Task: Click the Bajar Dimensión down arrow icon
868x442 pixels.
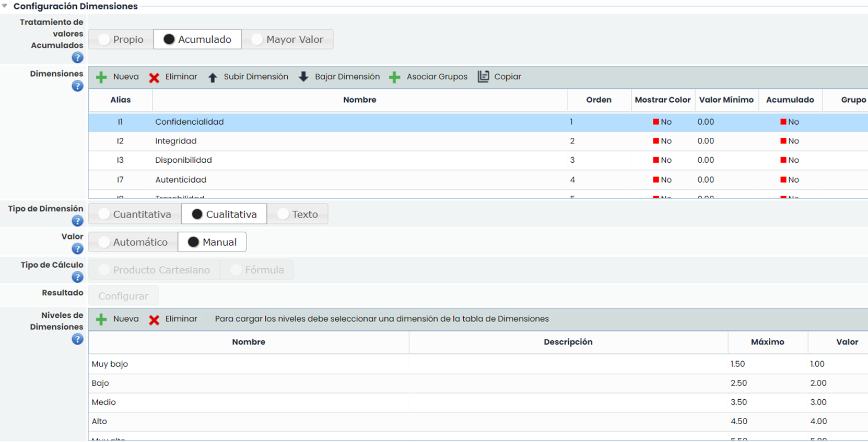Action: click(303, 77)
